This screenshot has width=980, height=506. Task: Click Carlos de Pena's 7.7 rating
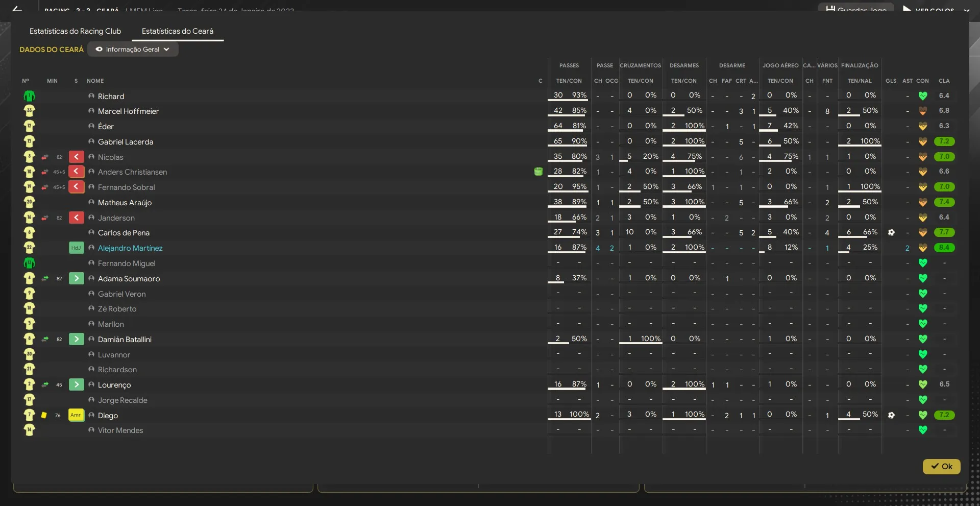(944, 232)
